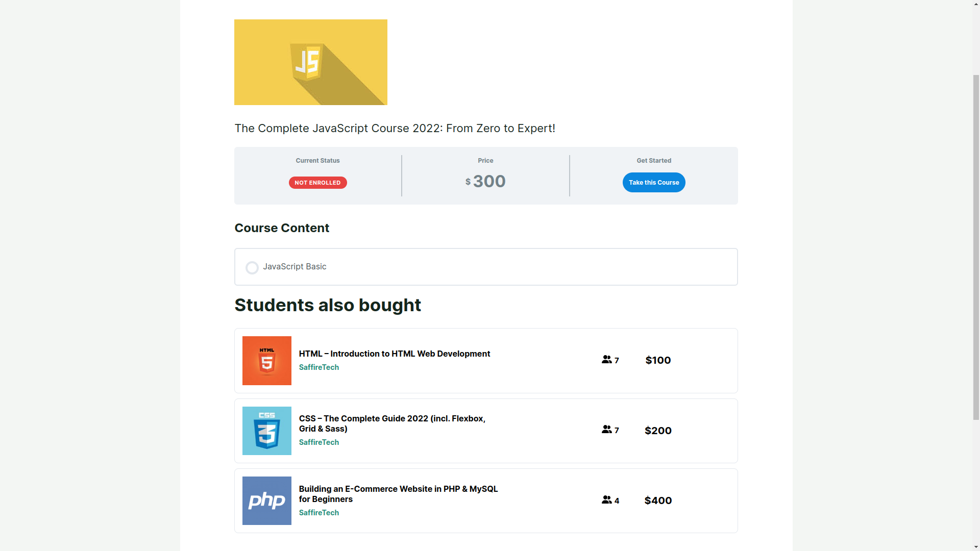
Task: Click SaffireTech under the HTML course
Action: pos(318,367)
